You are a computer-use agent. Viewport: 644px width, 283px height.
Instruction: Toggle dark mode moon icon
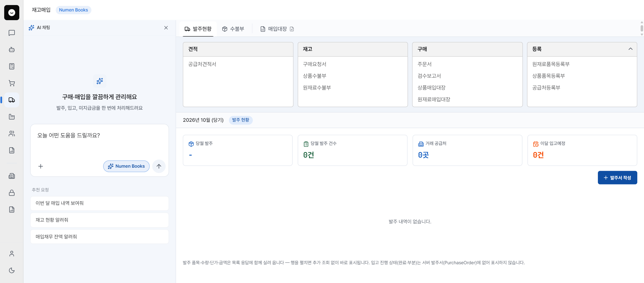tap(12, 270)
